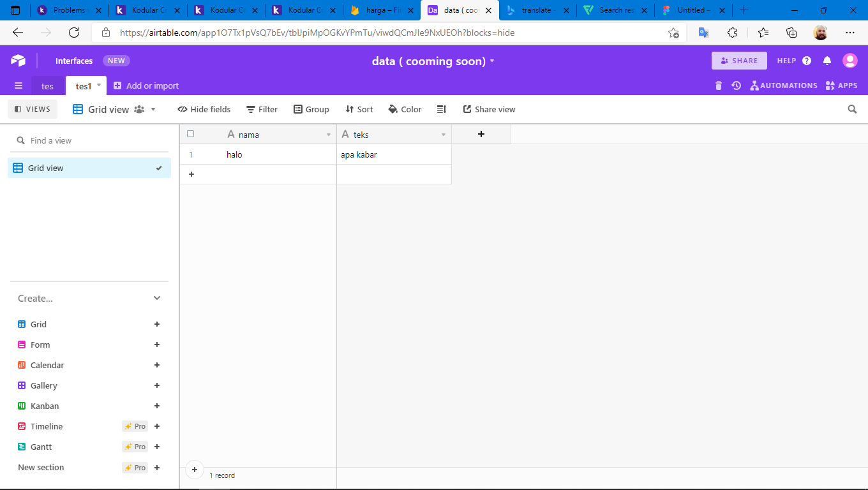Click the Find a view field

pyautogui.click(x=89, y=140)
